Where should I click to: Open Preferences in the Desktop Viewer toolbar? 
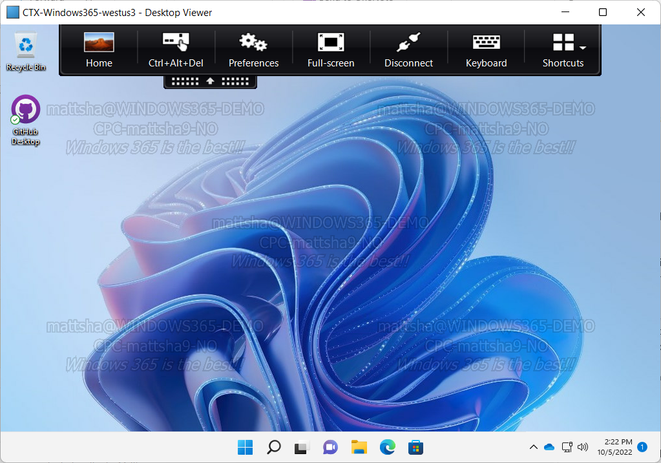253,49
